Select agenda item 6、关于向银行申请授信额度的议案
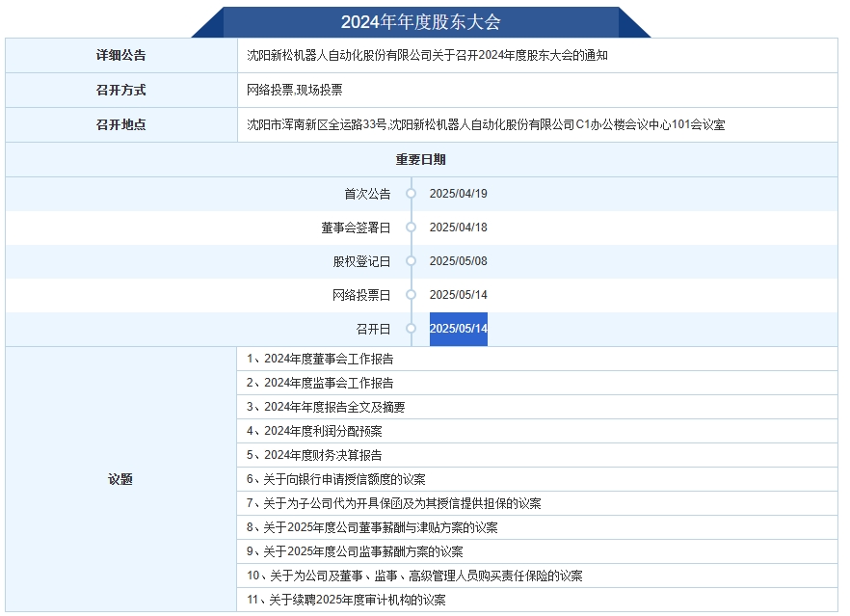The image size is (850, 616). click(336, 479)
